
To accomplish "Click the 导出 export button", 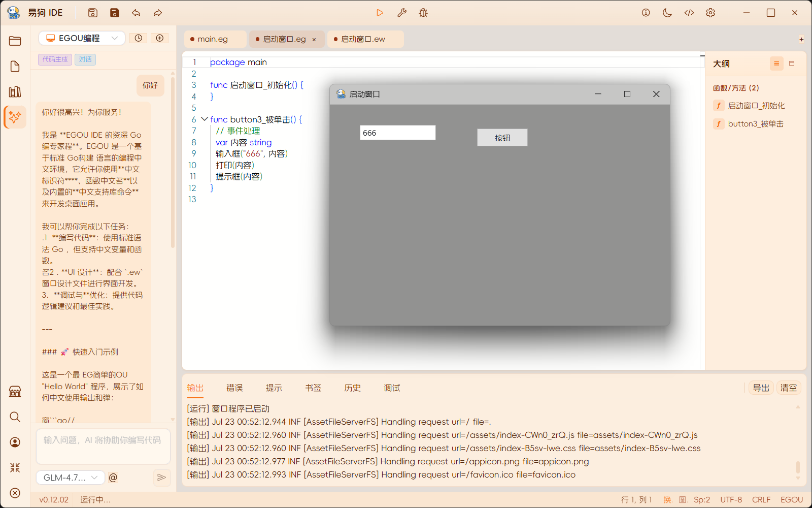I will [x=761, y=388].
